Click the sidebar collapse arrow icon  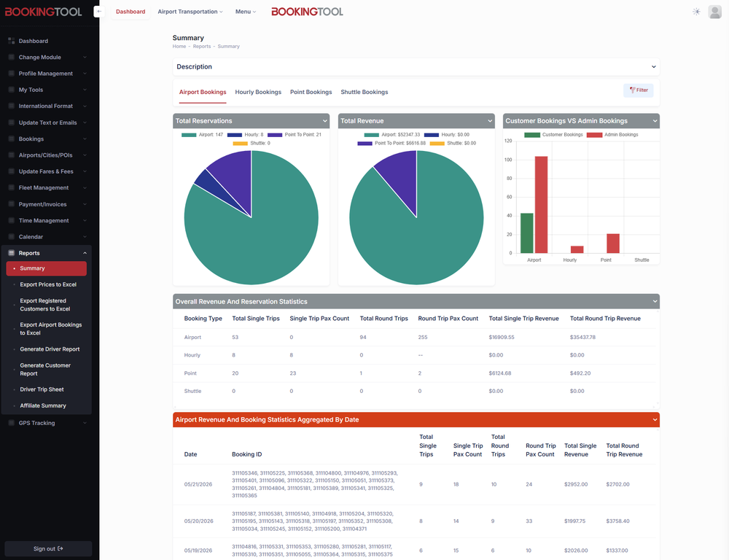98,12
